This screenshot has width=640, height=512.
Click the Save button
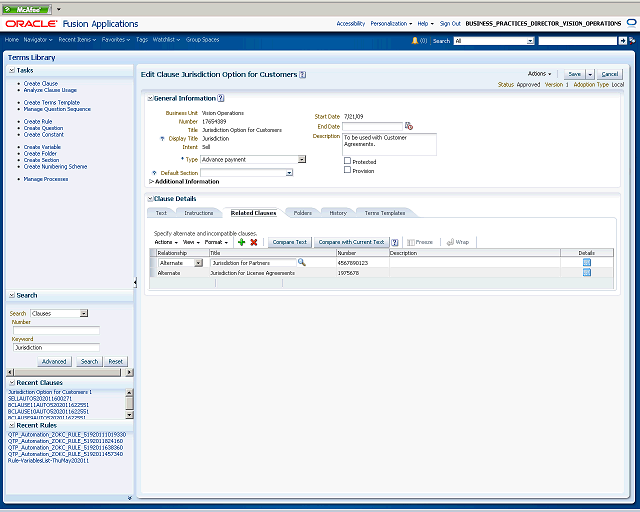pos(575,74)
